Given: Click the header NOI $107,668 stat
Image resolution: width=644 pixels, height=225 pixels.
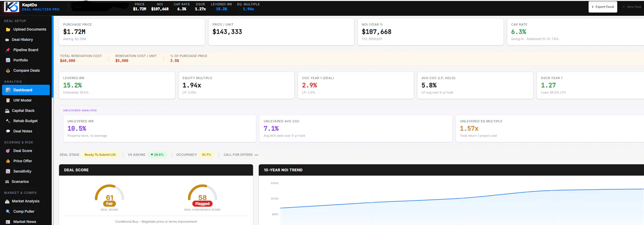Looking at the screenshot, I should pyautogui.click(x=160, y=7).
